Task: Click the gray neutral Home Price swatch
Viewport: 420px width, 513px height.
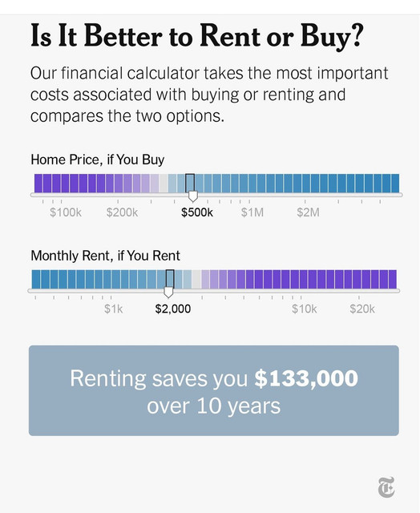Action: [164, 184]
